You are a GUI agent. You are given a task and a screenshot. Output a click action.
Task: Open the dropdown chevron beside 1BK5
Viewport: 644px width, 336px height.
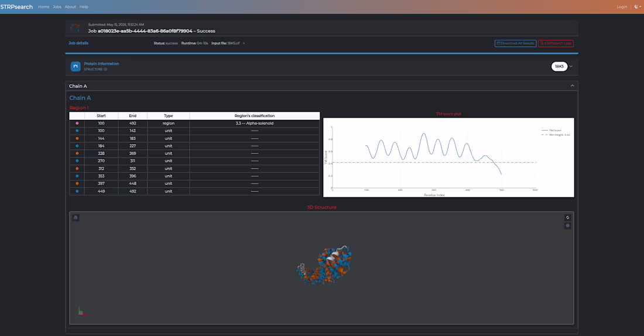coord(571,66)
